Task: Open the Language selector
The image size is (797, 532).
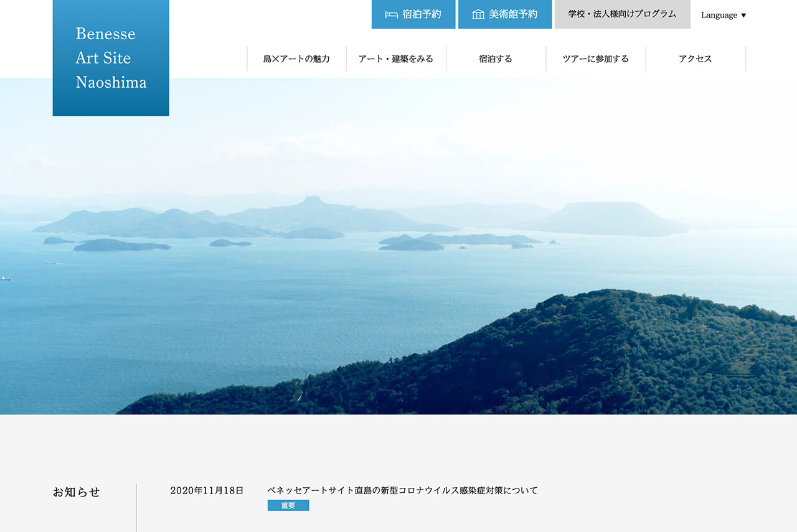Action: coord(722,15)
